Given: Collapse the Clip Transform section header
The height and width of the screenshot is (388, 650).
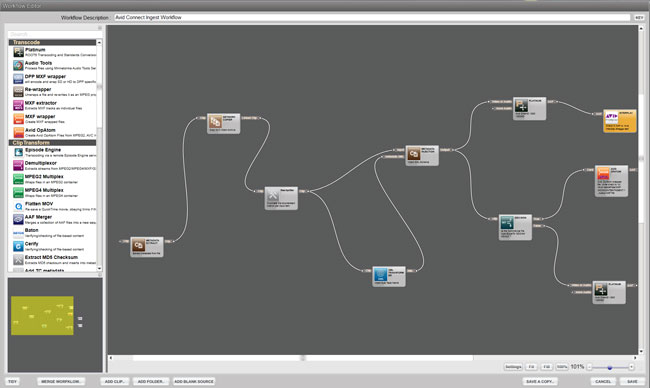Looking at the screenshot, I should coord(52,143).
